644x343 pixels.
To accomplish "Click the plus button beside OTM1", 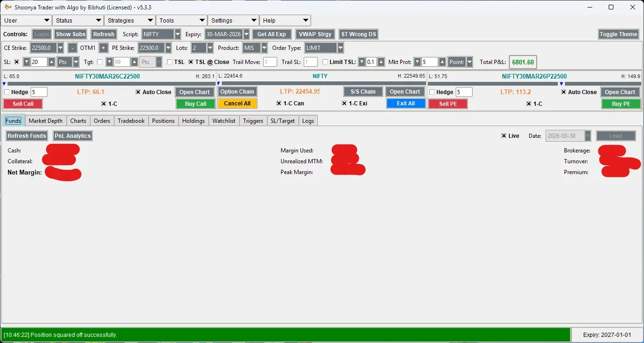I will click(104, 48).
